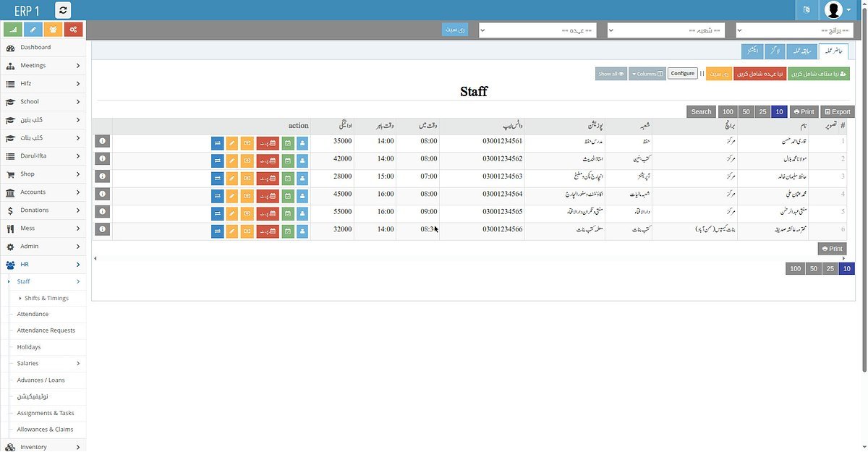Screen dimensions: 868x452
Task: Click orange money icon on 55000 row
Action: coord(247,213)
